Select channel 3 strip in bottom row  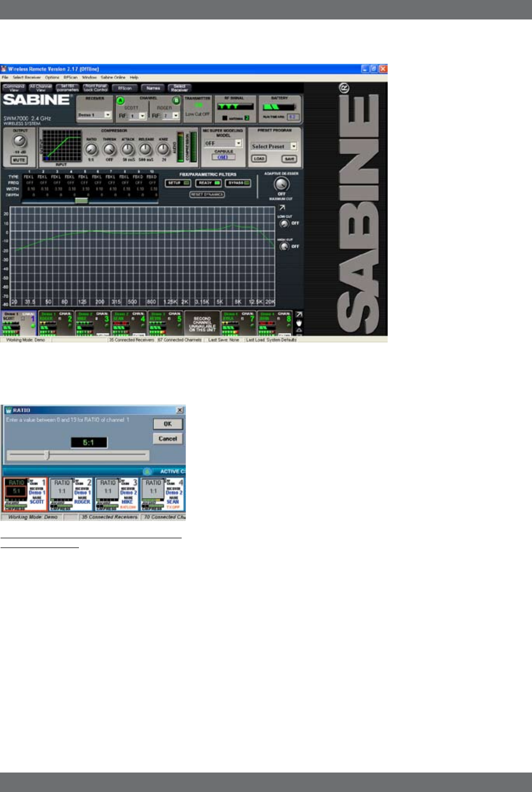pos(92,324)
